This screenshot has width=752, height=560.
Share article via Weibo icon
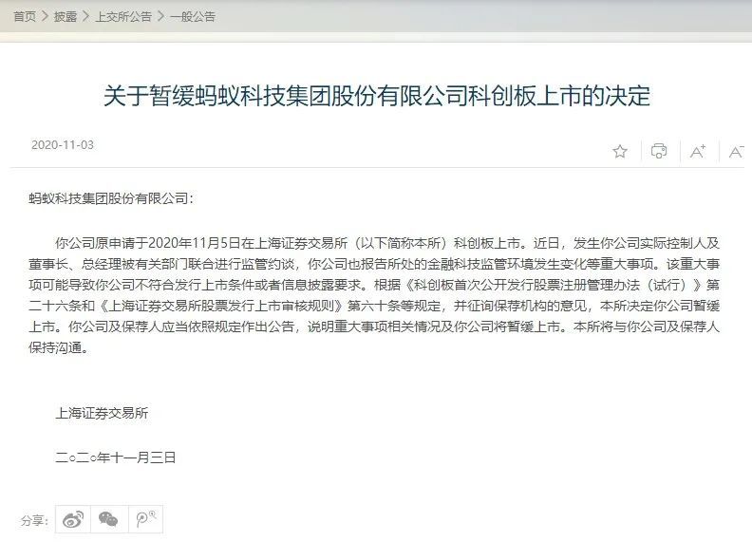pyautogui.click(x=73, y=519)
